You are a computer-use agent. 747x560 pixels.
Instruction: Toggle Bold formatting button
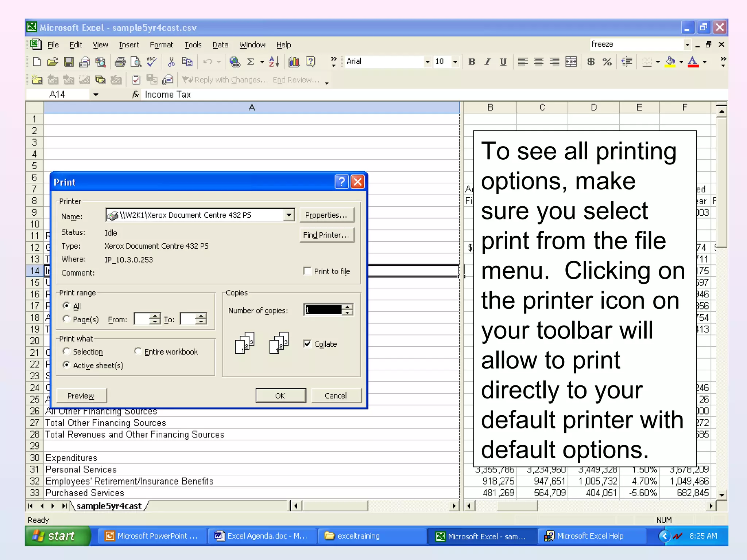coord(472,62)
